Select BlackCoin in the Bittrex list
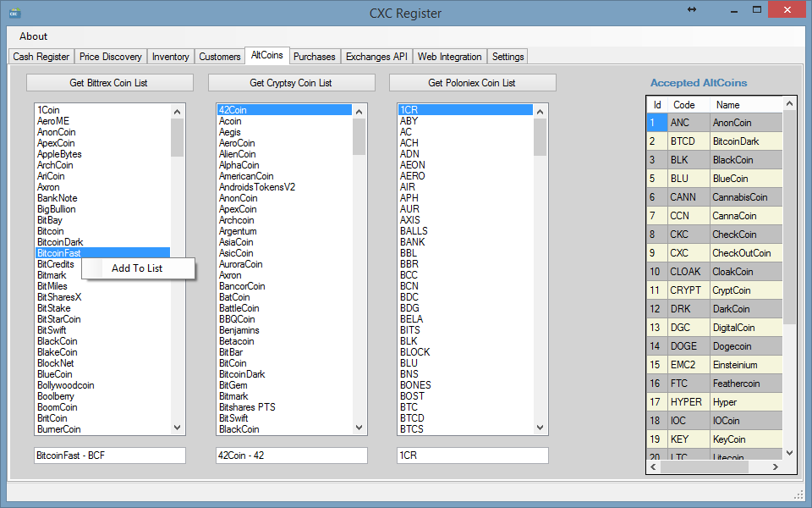 pyautogui.click(x=103, y=341)
